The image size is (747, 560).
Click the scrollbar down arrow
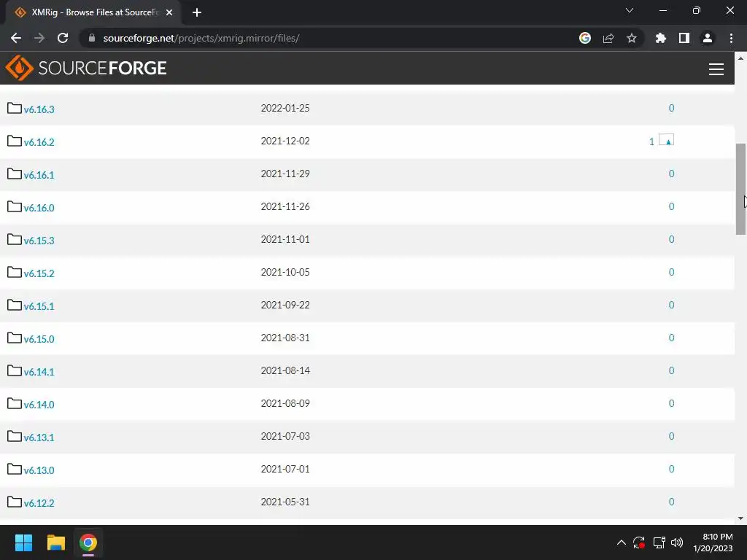point(740,518)
